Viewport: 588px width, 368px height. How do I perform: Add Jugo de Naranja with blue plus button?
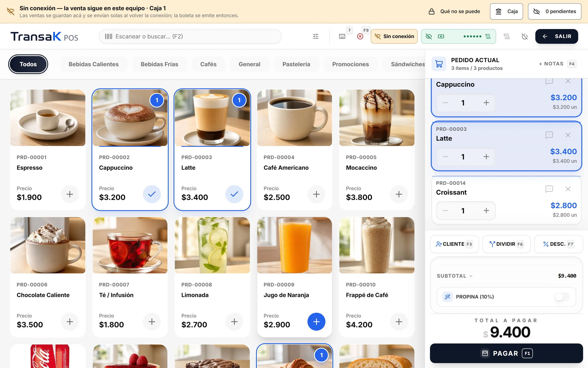tap(316, 322)
